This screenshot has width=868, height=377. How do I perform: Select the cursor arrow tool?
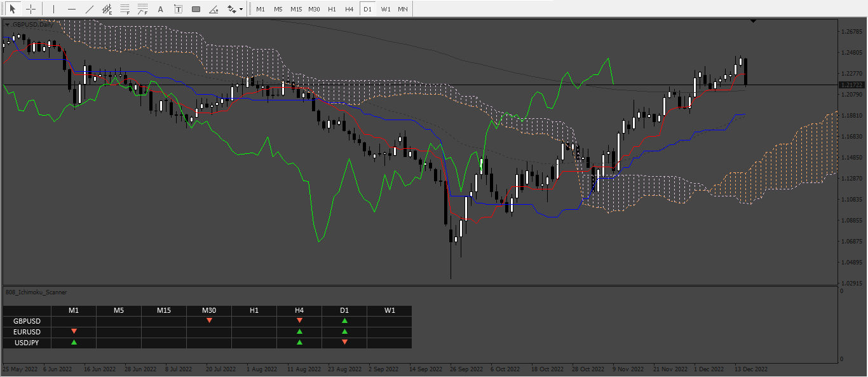pyautogui.click(x=12, y=9)
